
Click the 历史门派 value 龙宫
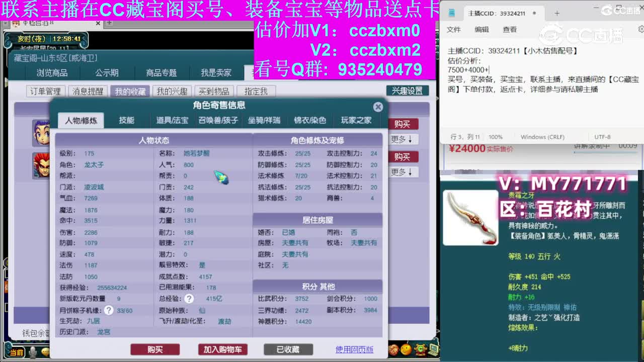tap(104, 332)
